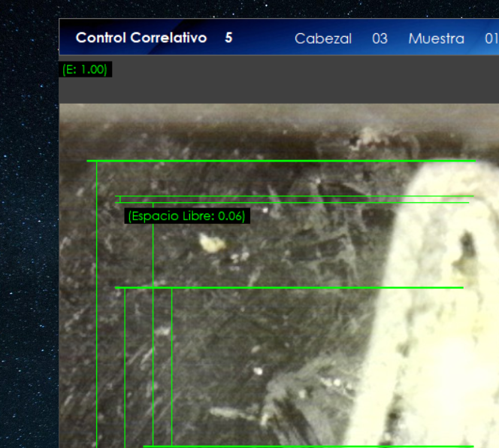Select the leftmost green vertical line
499x448 pixels.
pyautogui.click(x=96, y=301)
